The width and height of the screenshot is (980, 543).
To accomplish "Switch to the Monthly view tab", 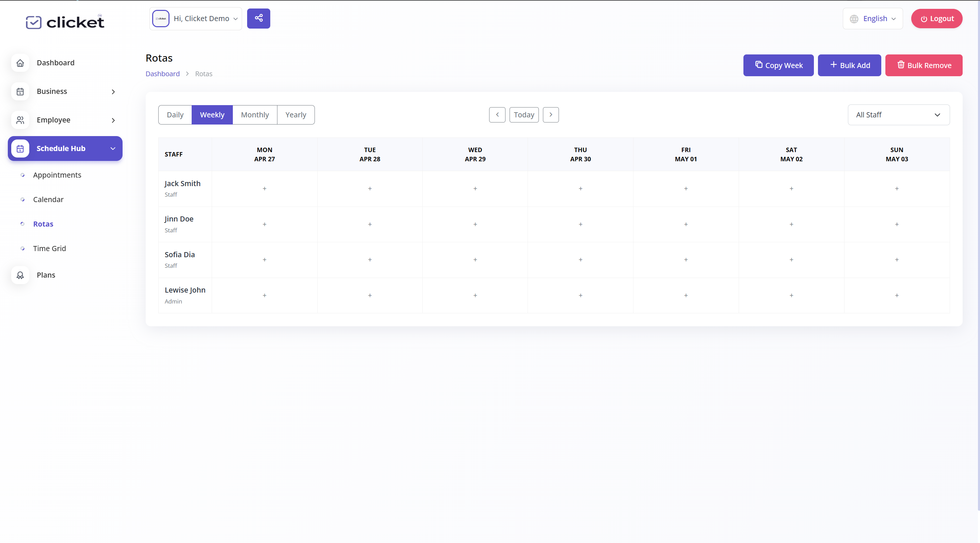I will (x=255, y=115).
